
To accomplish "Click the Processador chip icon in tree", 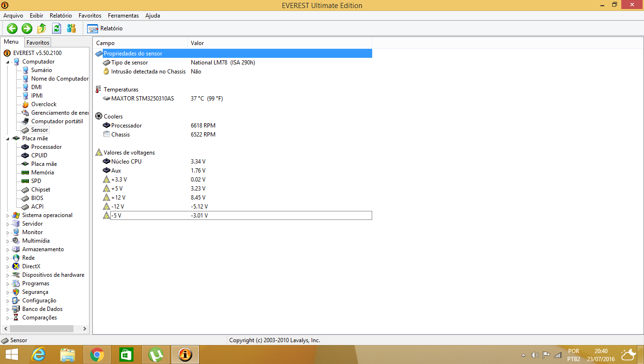I will pyautogui.click(x=26, y=147).
